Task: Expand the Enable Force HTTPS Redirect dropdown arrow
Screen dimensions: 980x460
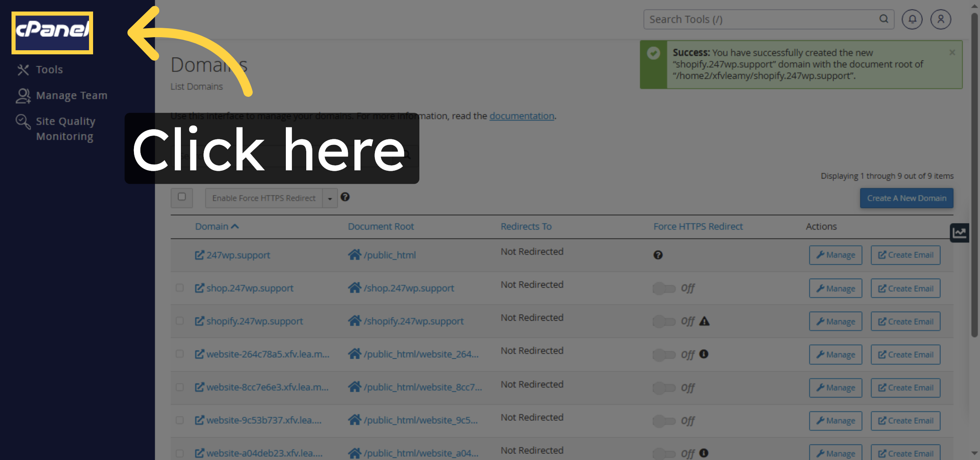Action: click(x=330, y=199)
